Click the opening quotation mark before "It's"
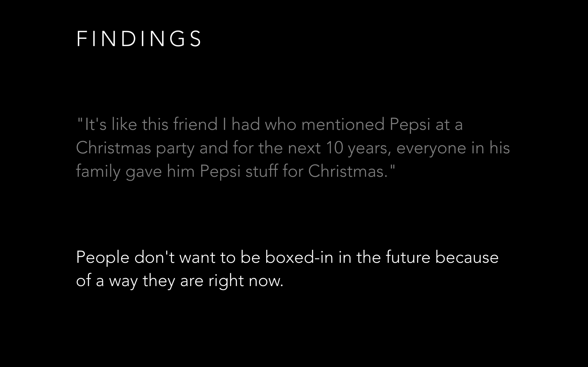Image resolution: width=588 pixels, height=367 pixels. [x=80, y=120]
